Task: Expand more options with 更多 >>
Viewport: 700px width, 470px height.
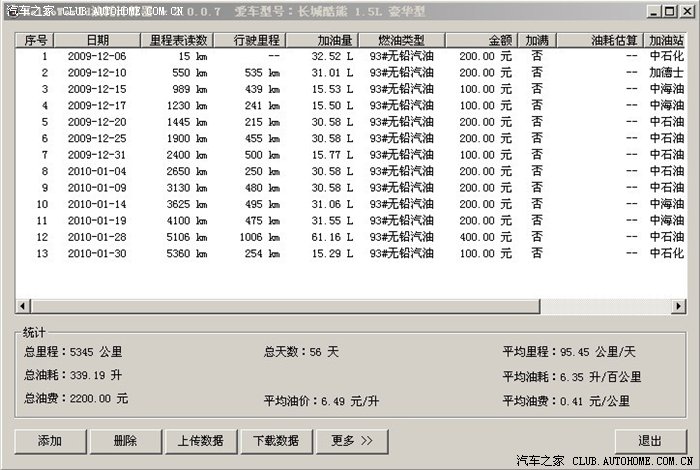Action: (352, 441)
